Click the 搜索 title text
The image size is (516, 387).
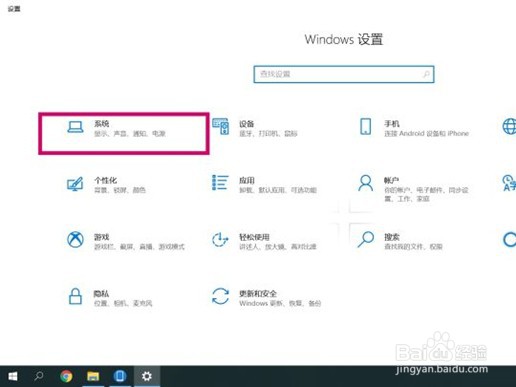coord(392,237)
